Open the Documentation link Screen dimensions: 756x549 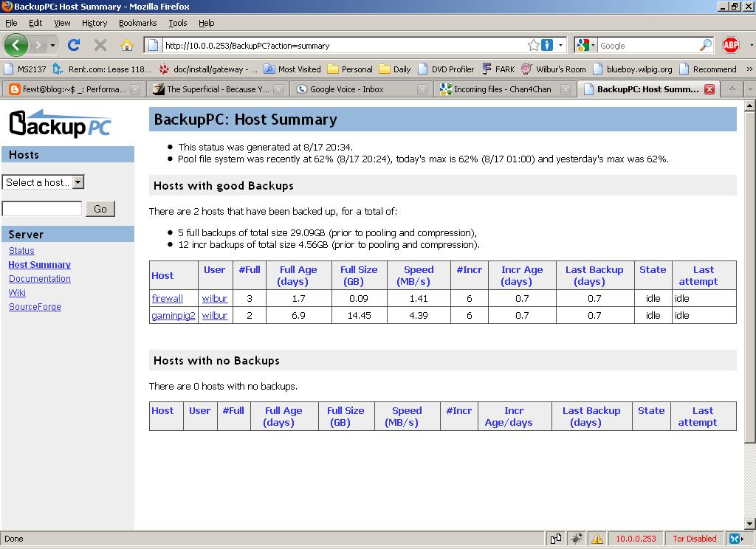pyautogui.click(x=40, y=279)
